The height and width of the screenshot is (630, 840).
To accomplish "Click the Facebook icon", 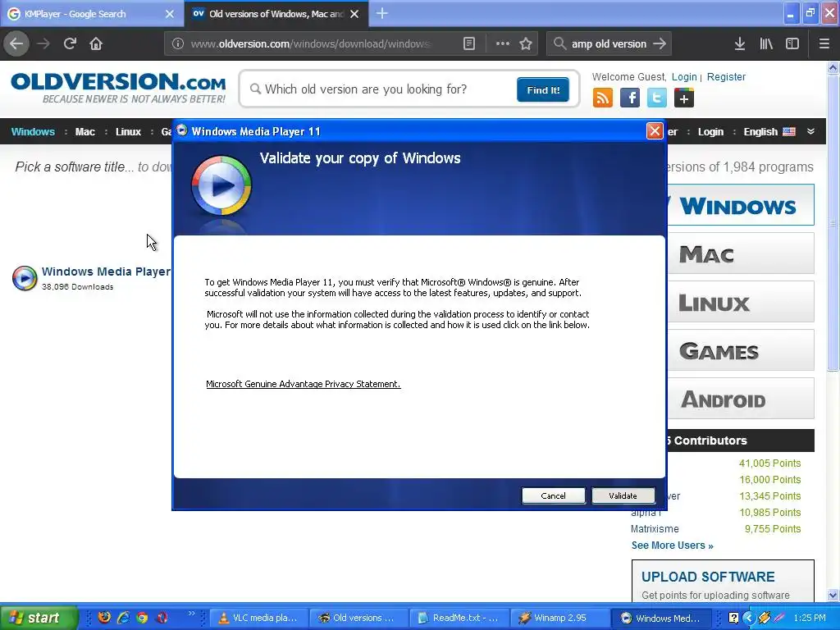I will tap(630, 98).
